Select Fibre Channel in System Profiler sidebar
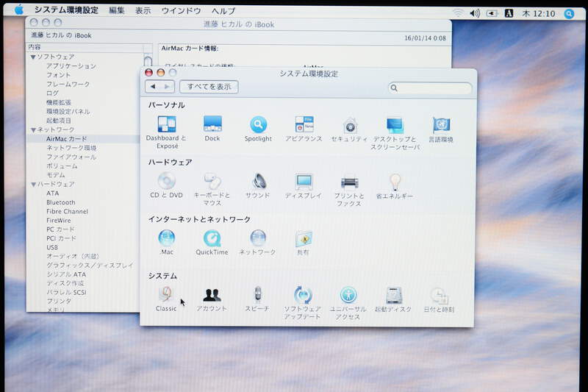Viewport: 588px width, 392px height. point(67,211)
